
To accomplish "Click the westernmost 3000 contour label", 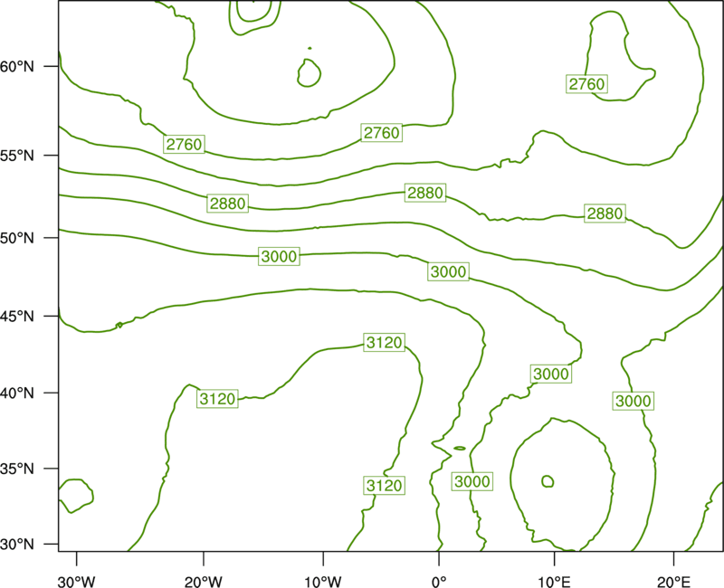I will [x=279, y=256].
